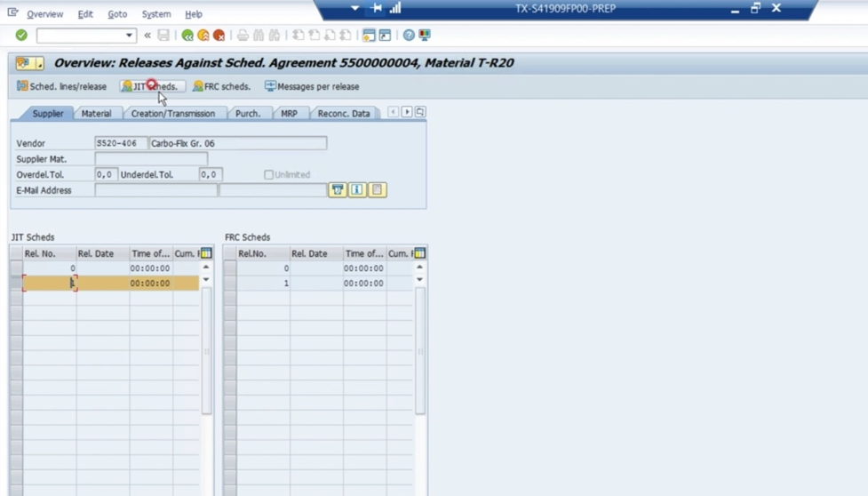Open the Help question mark icon
Viewport: 868px width, 496px height.
click(x=409, y=36)
